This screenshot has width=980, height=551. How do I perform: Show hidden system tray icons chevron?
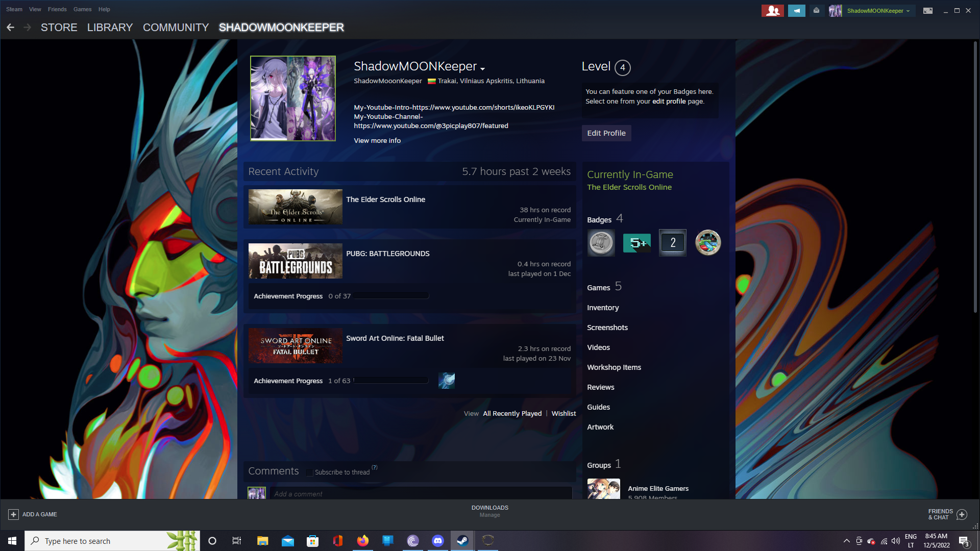click(x=847, y=541)
